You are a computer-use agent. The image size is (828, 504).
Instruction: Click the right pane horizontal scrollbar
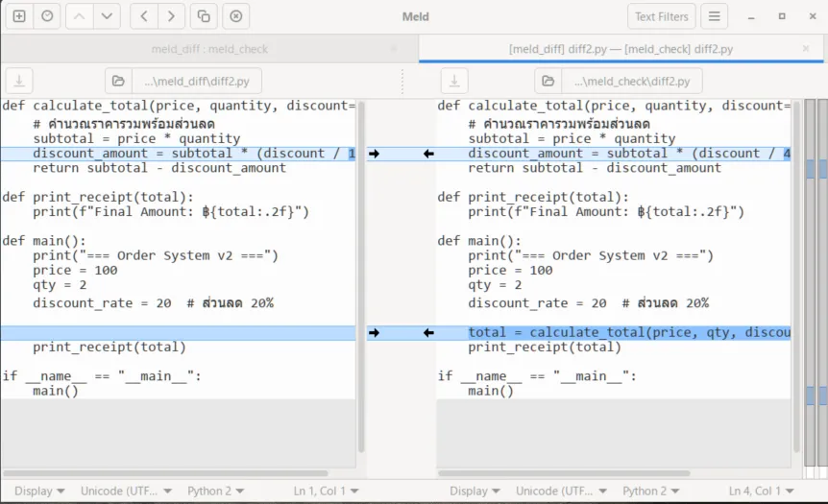(564, 473)
